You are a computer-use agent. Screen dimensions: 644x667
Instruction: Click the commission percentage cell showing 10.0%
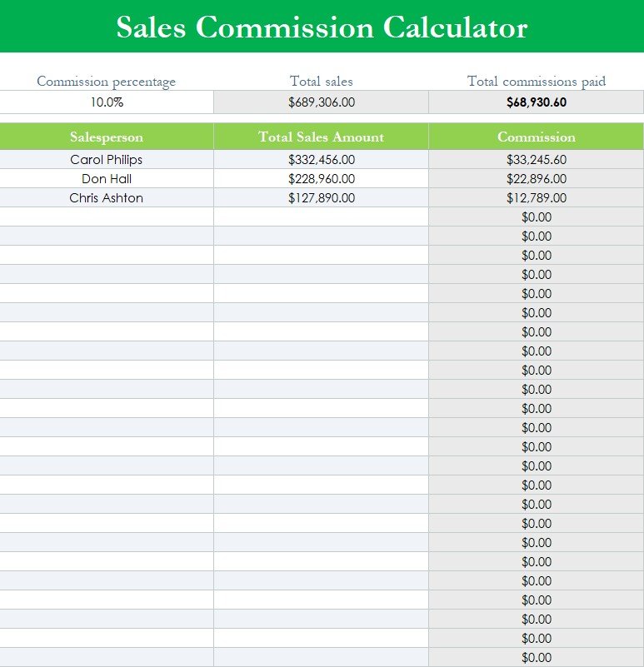pyautogui.click(x=107, y=102)
